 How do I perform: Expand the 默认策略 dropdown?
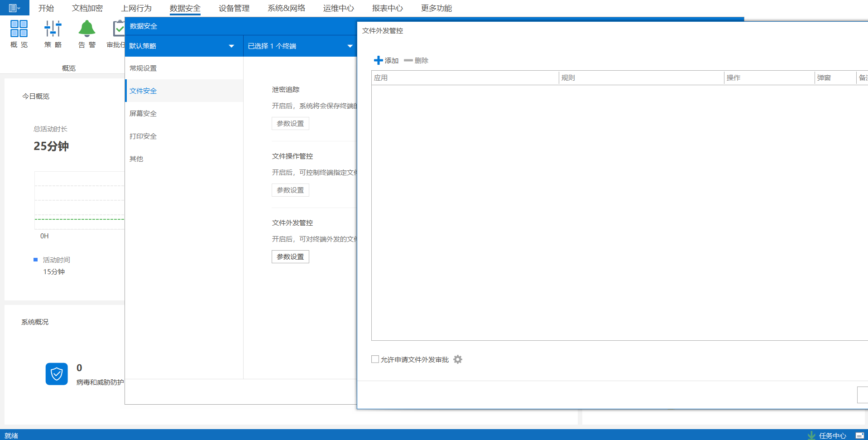tap(231, 46)
